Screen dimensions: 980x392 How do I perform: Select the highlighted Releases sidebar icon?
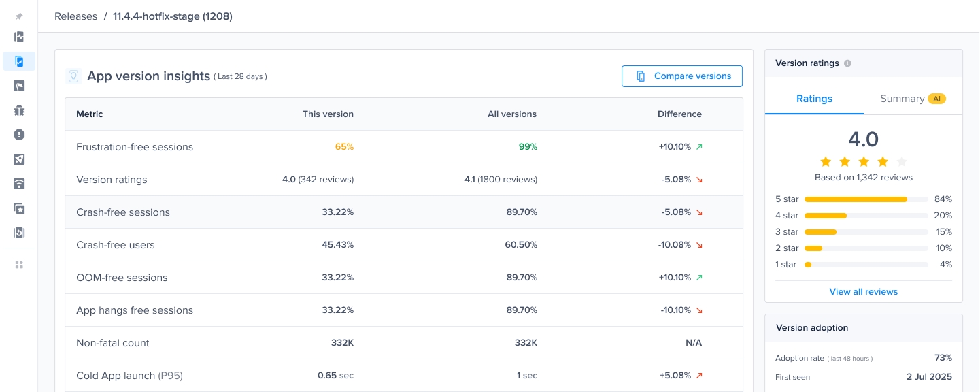coord(19,61)
